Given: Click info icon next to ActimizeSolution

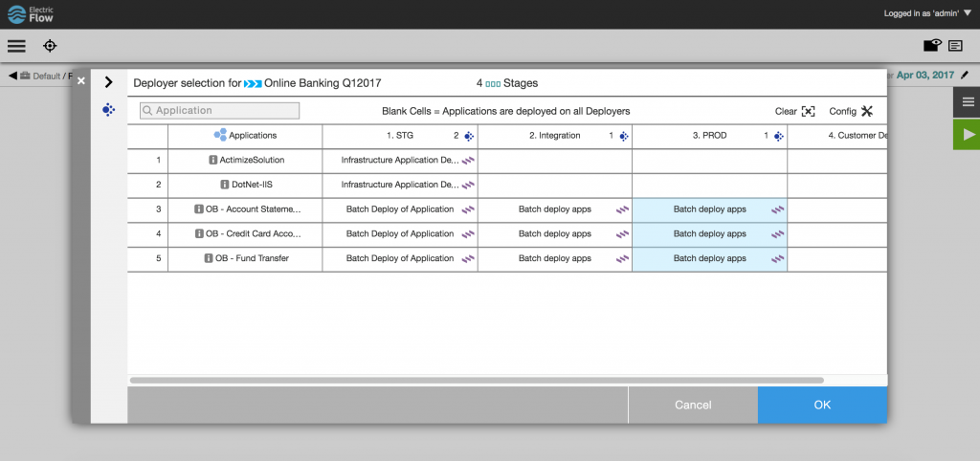Looking at the screenshot, I should click(213, 160).
